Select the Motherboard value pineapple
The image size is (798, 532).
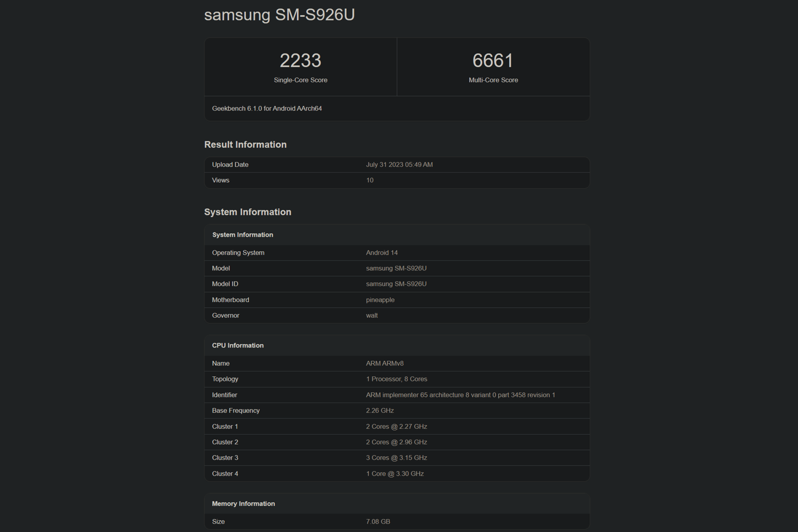click(380, 299)
